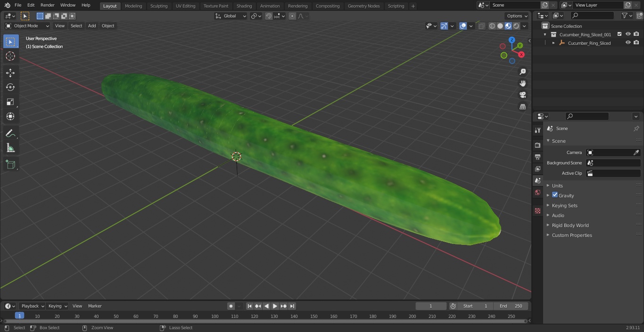Viewport: 644px width, 332px height.
Task: Select the Cursor tool in toolbar
Action: tap(10, 57)
